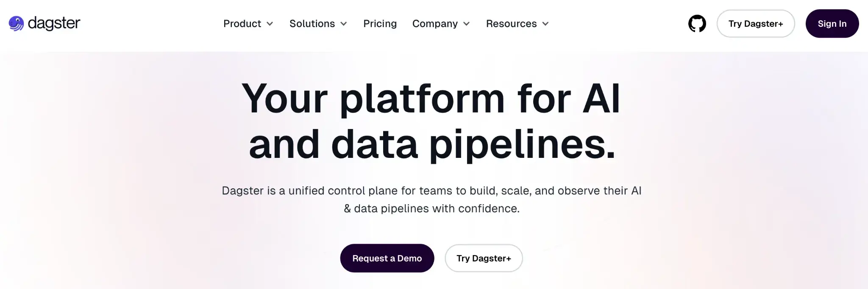Viewport: 868px width, 289px height.
Task: Expand the Product dropdown chevron
Action: (270, 24)
